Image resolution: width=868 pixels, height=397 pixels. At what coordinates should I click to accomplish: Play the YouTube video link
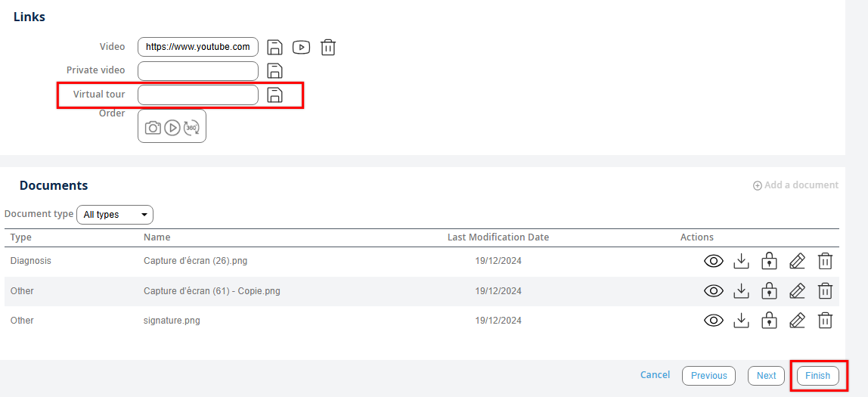click(x=301, y=47)
